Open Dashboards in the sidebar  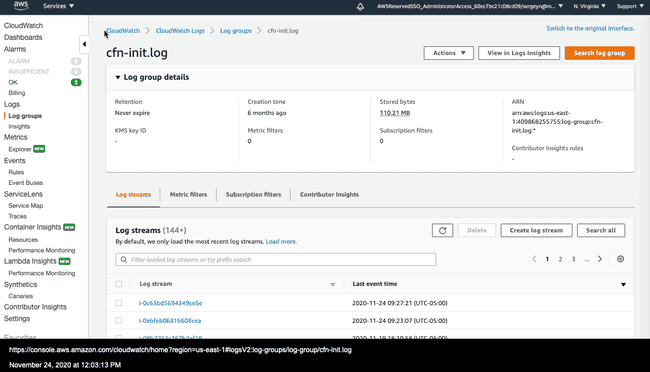23,37
